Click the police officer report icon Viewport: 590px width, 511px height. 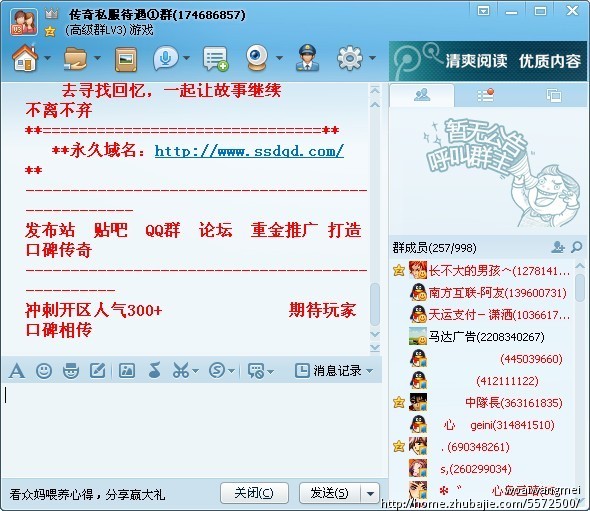[x=307, y=58]
